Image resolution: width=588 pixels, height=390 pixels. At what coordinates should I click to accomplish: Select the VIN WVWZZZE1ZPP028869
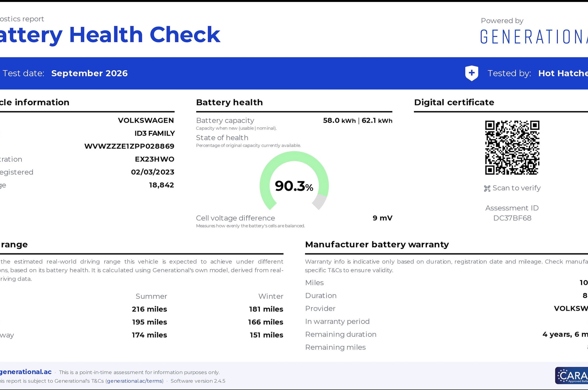click(x=129, y=146)
